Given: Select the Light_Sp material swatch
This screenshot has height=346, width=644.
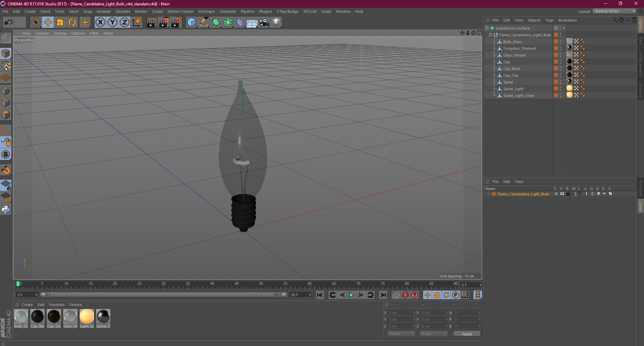Looking at the screenshot, I should click(x=87, y=318).
